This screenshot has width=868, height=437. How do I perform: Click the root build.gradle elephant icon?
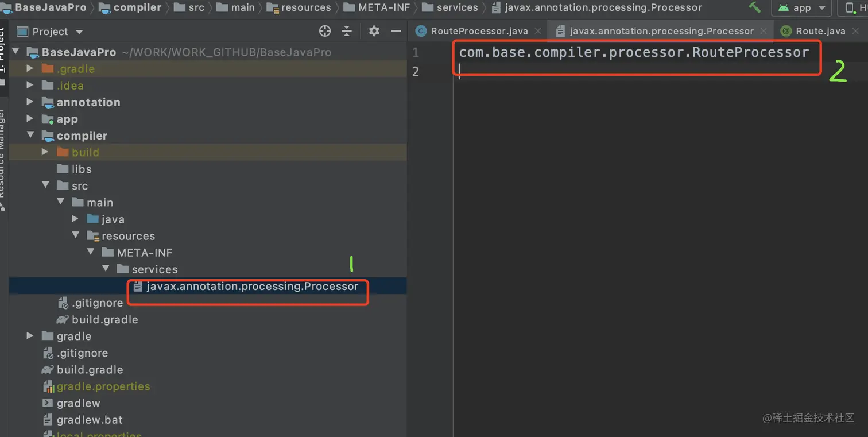(48, 370)
